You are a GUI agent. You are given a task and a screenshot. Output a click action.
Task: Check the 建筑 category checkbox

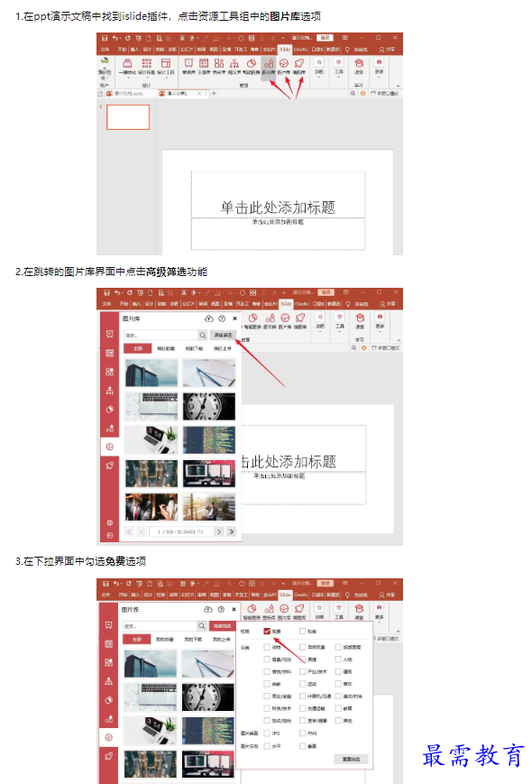click(338, 671)
